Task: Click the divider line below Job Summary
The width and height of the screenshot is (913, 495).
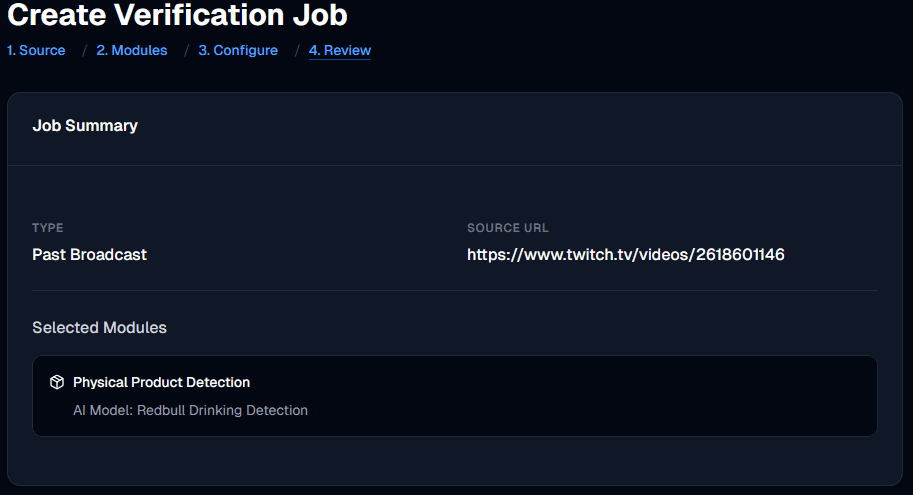Action: 455,165
